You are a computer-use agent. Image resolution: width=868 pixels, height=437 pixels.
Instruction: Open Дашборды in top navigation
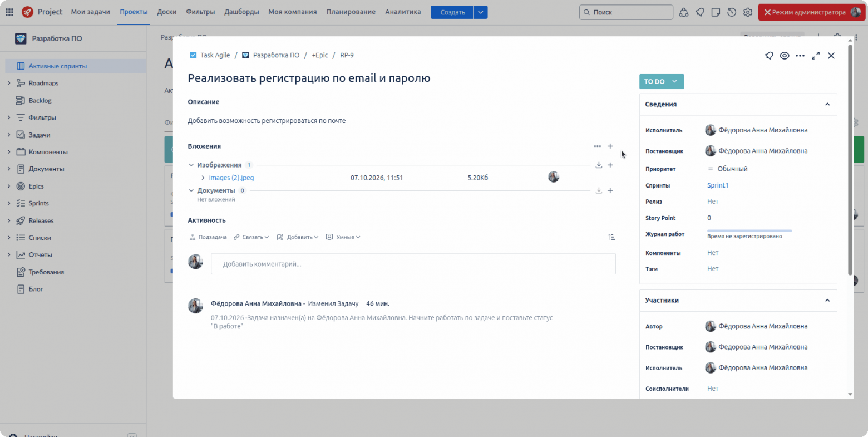pyautogui.click(x=241, y=12)
